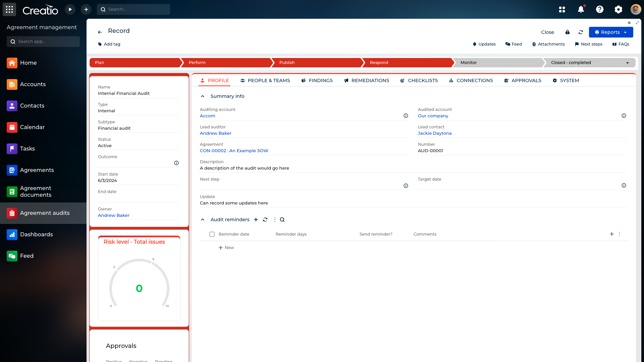Go back with the Record arrow
This screenshot has width=644, height=362.
pyautogui.click(x=100, y=32)
